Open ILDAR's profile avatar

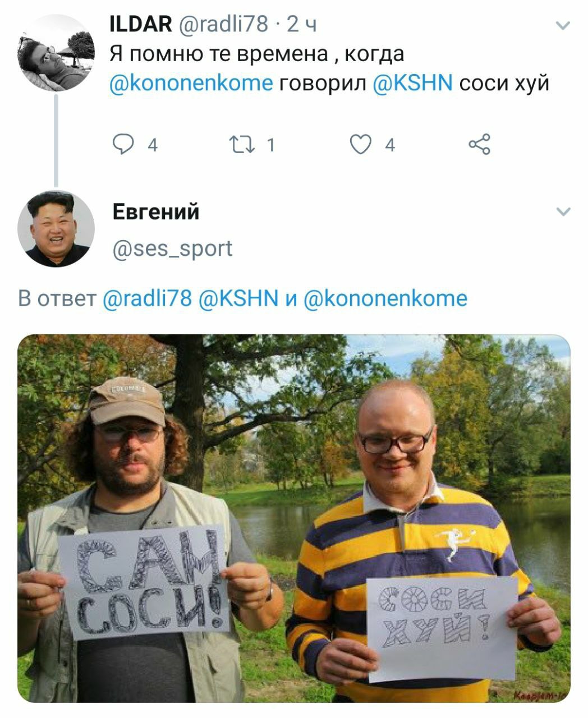click(56, 53)
